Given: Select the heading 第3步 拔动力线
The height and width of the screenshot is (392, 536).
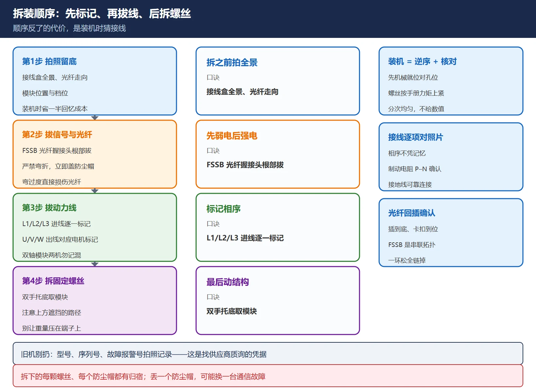Looking at the screenshot, I should click(x=49, y=208).
